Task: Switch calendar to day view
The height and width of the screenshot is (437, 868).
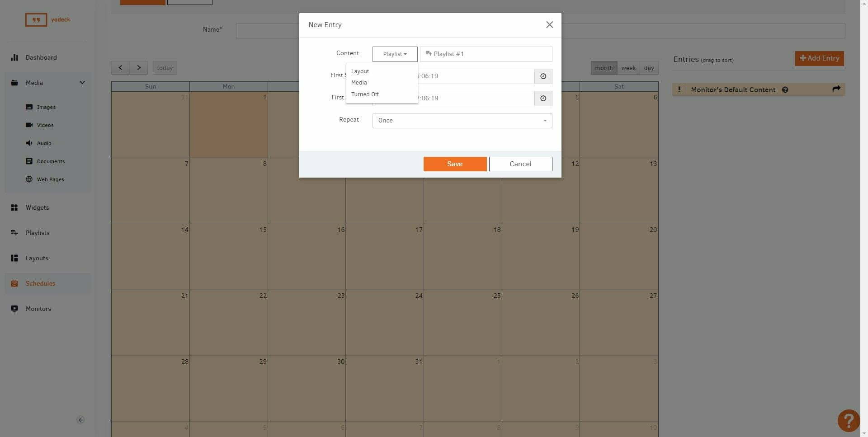Action: tap(649, 68)
